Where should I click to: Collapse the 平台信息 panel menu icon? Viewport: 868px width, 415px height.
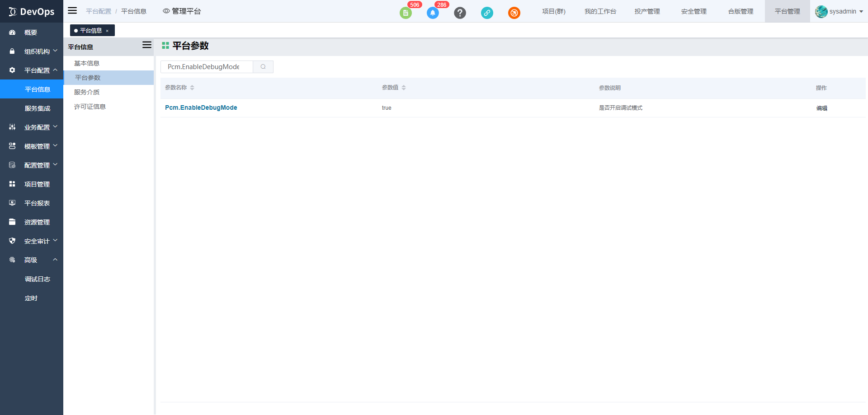pos(147,45)
